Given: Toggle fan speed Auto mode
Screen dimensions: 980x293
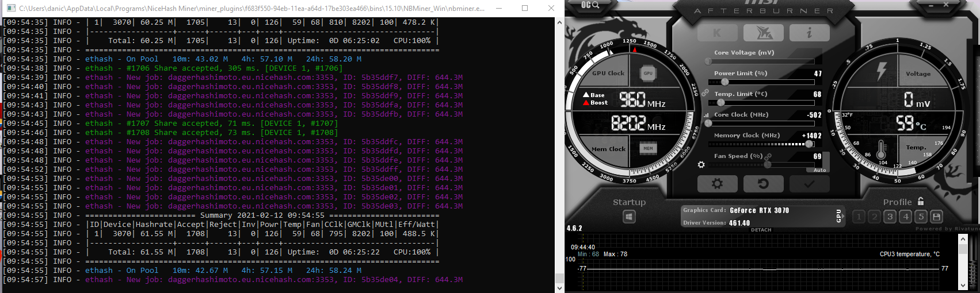Looking at the screenshot, I should click(819, 170).
